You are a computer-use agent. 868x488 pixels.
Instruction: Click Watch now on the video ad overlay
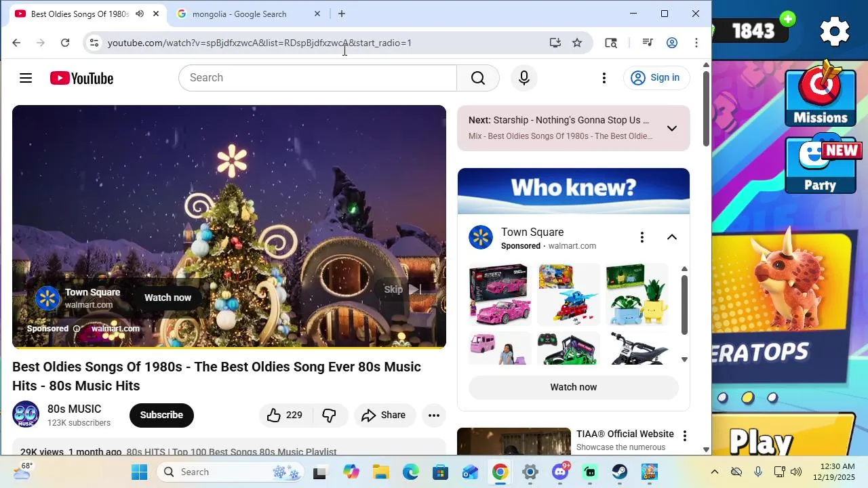[x=167, y=298]
